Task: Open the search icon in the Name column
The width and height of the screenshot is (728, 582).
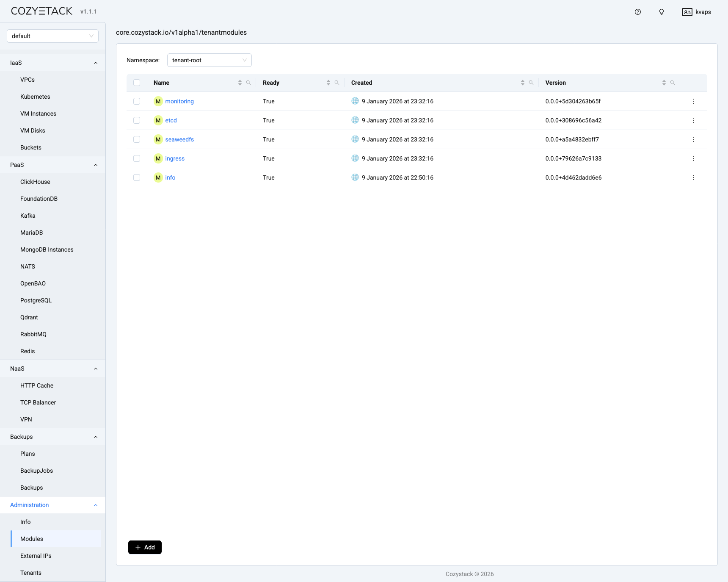Action: [248, 83]
